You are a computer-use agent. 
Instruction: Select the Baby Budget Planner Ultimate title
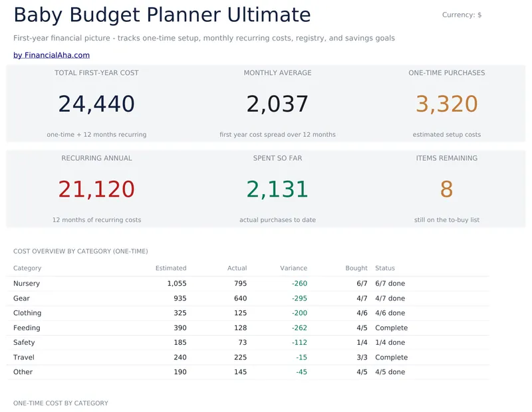162,15
